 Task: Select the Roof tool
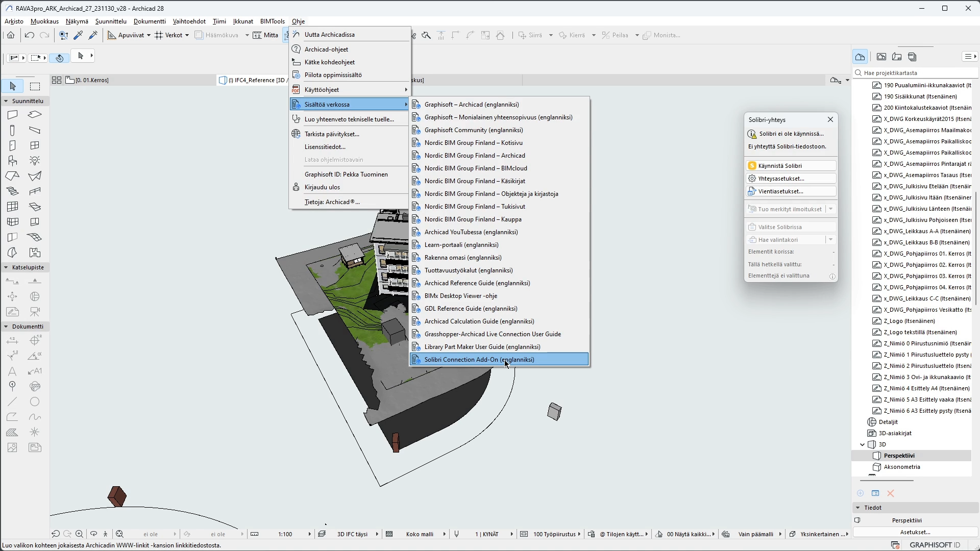point(12,176)
